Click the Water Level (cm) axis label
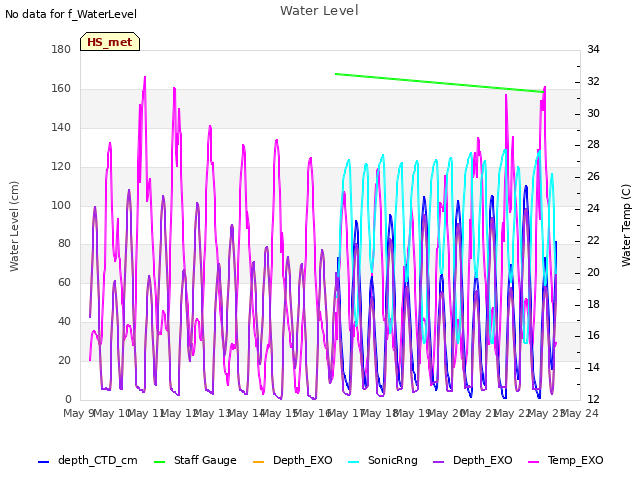Screen dimensions: 640x480 point(14,227)
